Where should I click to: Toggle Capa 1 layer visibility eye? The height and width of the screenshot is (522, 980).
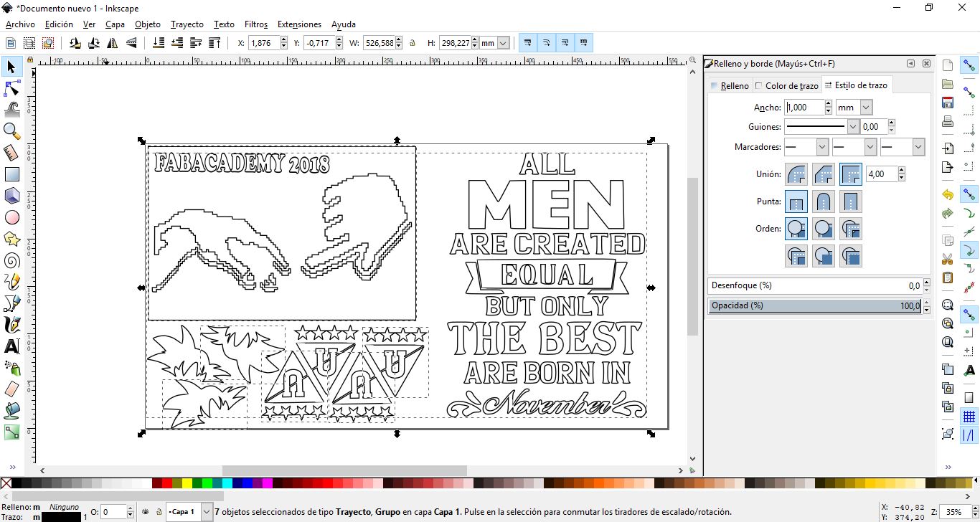(145, 512)
